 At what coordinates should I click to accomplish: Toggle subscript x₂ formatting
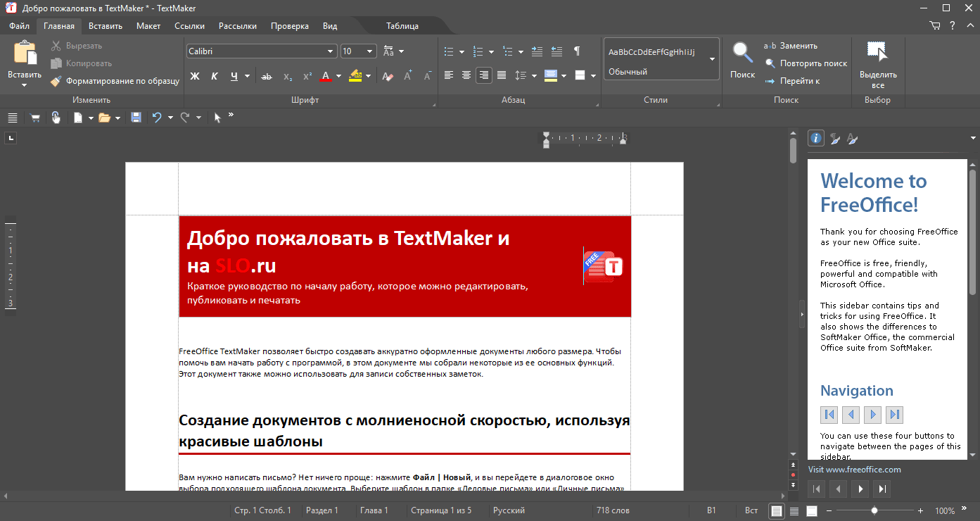[288, 76]
